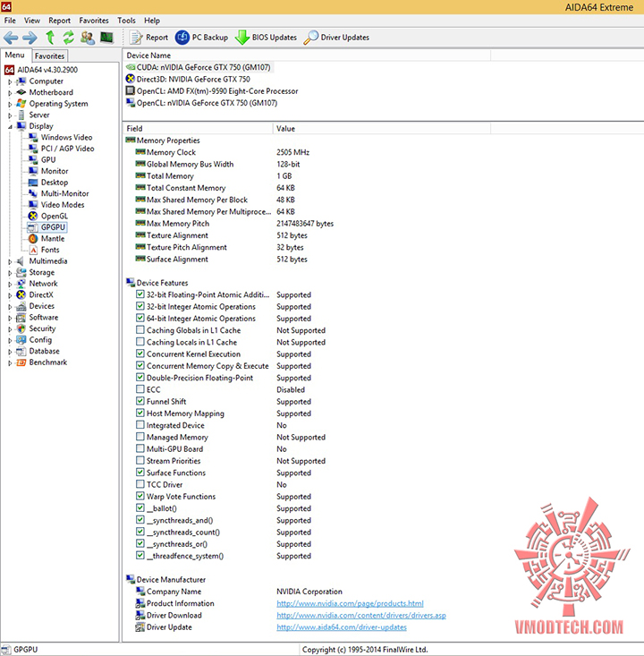Open the Desktop display page
644x656 pixels.
coord(54,183)
